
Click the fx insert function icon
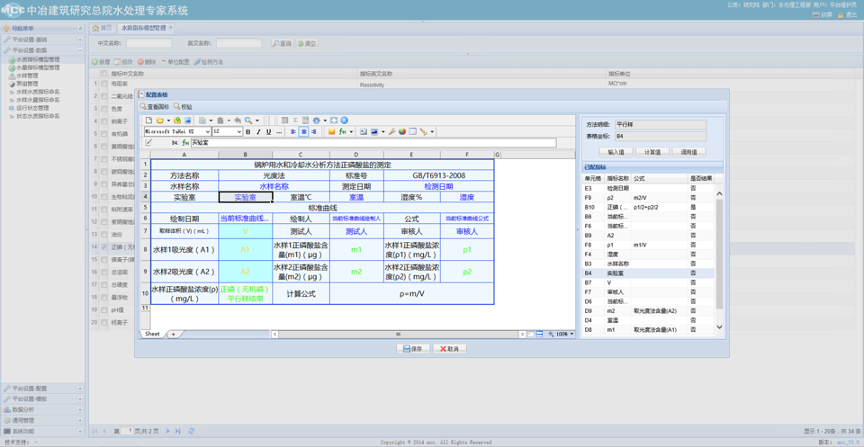[342, 132]
